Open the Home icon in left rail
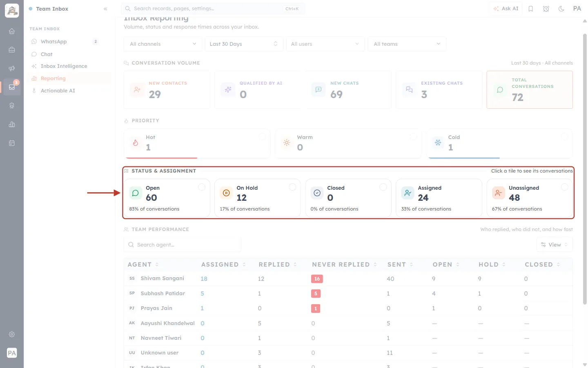The width and height of the screenshot is (588, 368). (12, 31)
